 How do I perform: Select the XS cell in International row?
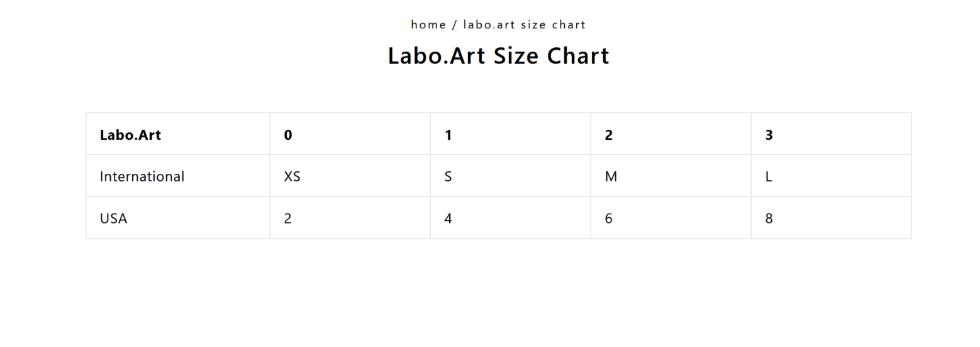pyautogui.click(x=292, y=176)
